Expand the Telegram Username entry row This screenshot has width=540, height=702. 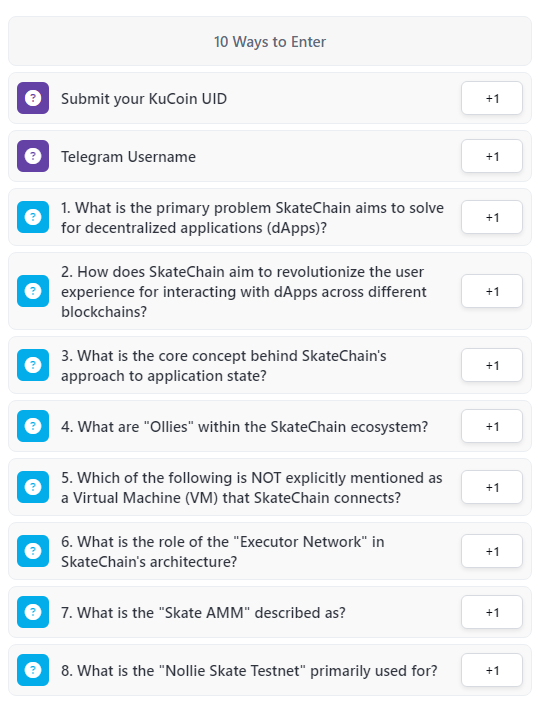tap(270, 156)
